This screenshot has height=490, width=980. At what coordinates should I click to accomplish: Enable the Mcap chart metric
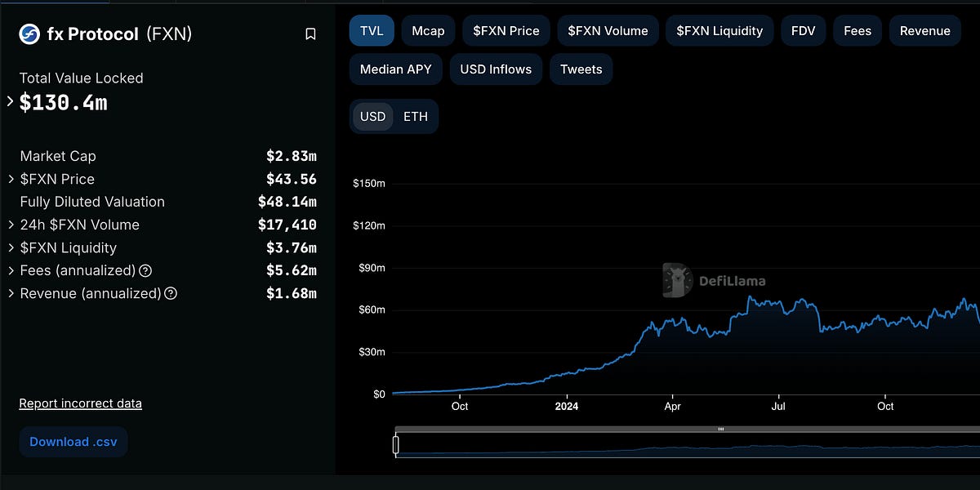point(428,31)
